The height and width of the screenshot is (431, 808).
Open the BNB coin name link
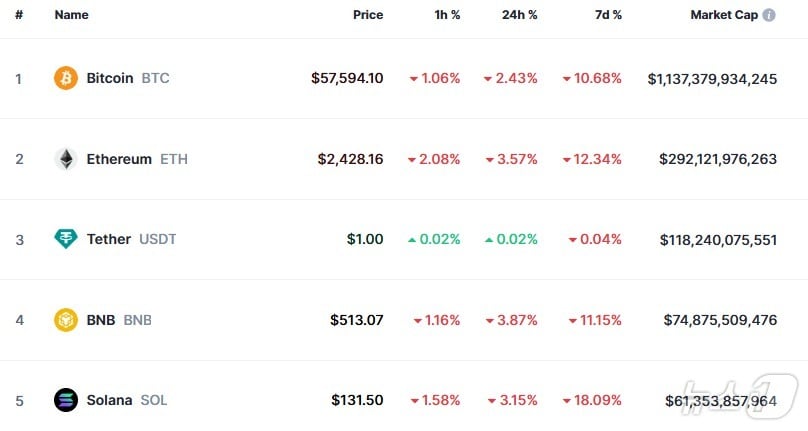[x=101, y=320]
